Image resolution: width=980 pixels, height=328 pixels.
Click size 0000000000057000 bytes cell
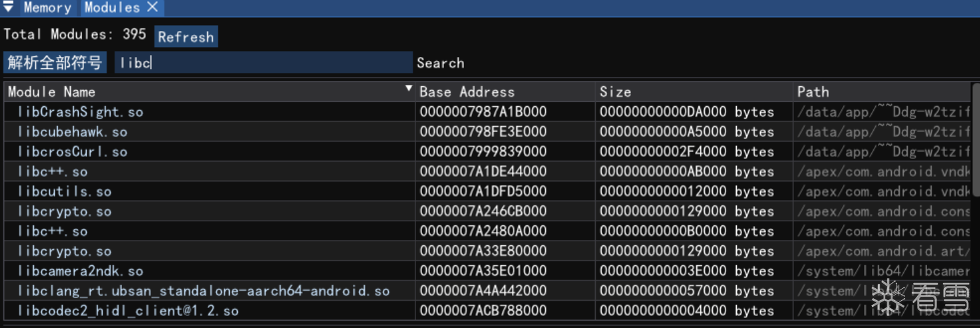(686, 290)
